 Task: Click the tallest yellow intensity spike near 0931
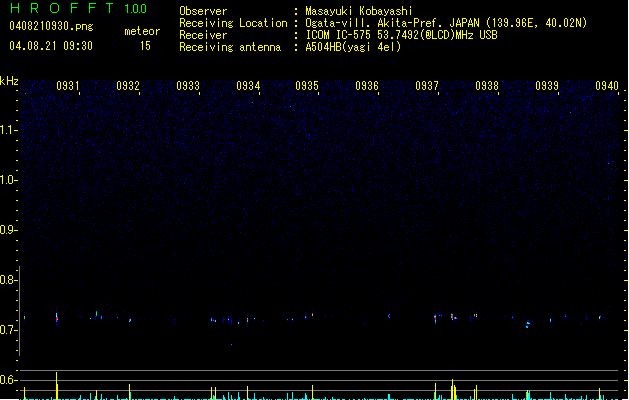(57, 386)
